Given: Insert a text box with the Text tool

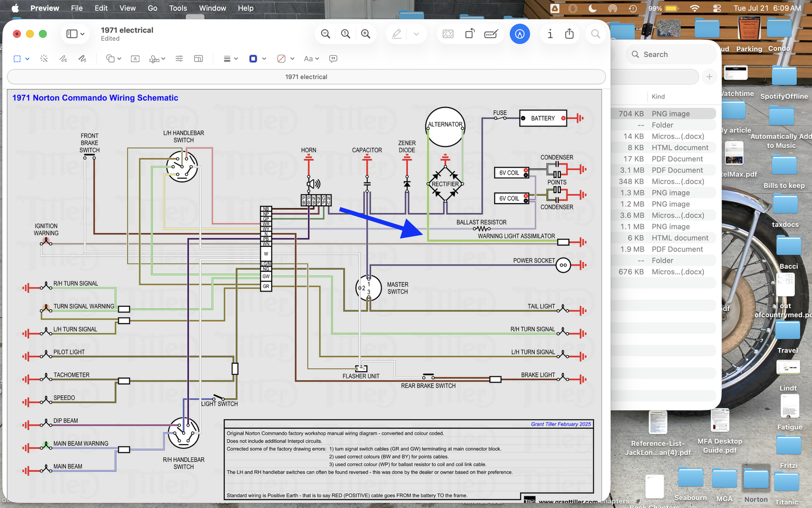Looking at the screenshot, I should 135,59.
